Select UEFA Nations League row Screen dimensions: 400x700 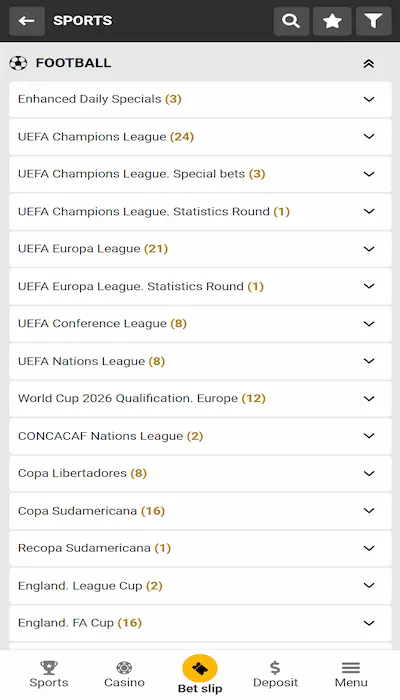pyautogui.click(x=200, y=361)
